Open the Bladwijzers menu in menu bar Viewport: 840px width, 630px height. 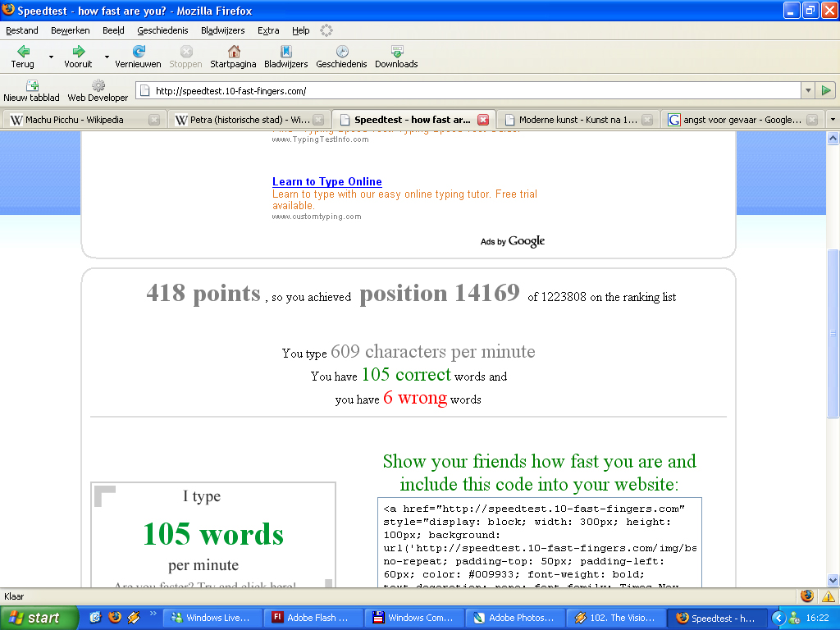pyautogui.click(x=222, y=30)
